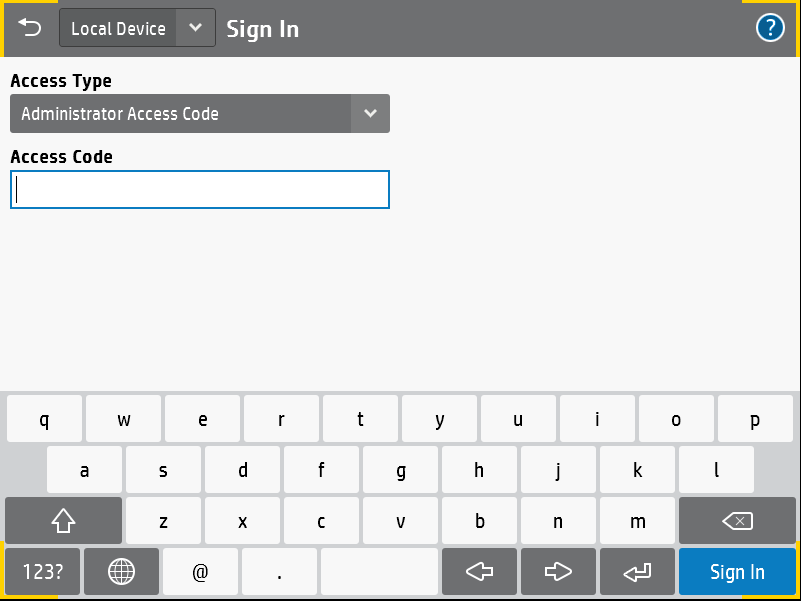Tap the right arrow key to move cursor
Viewport: 801px width, 601px height.
(558, 571)
